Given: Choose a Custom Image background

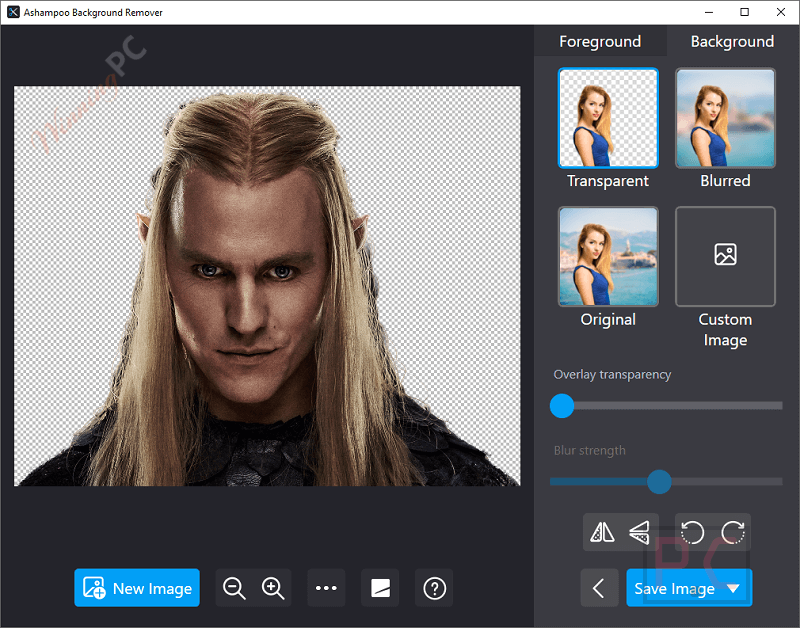Looking at the screenshot, I should [725, 256].
